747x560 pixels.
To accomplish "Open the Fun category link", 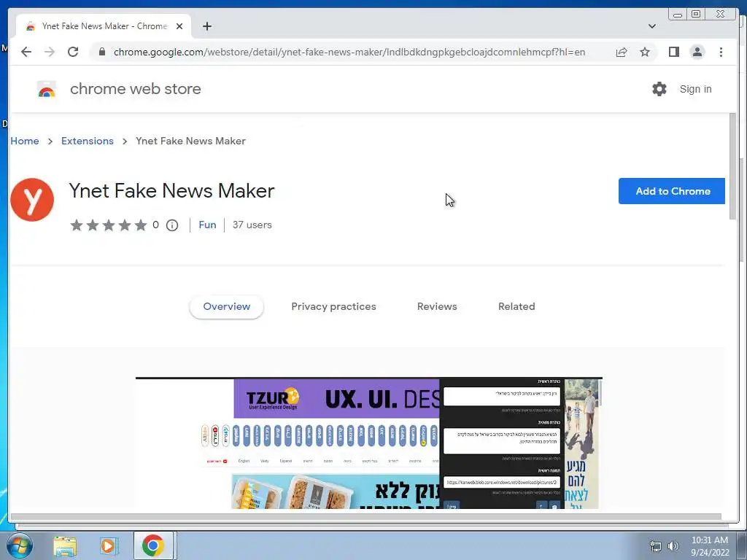I will tap(207, 225).
